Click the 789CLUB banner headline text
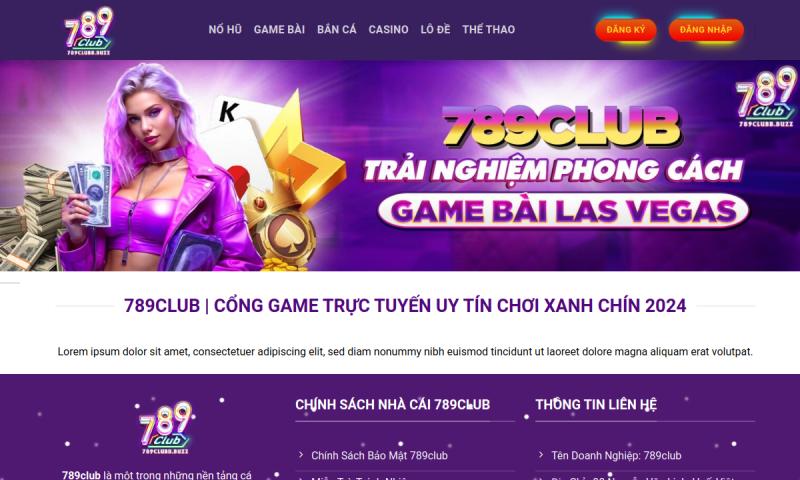The image size is (800, 480). 560,127
